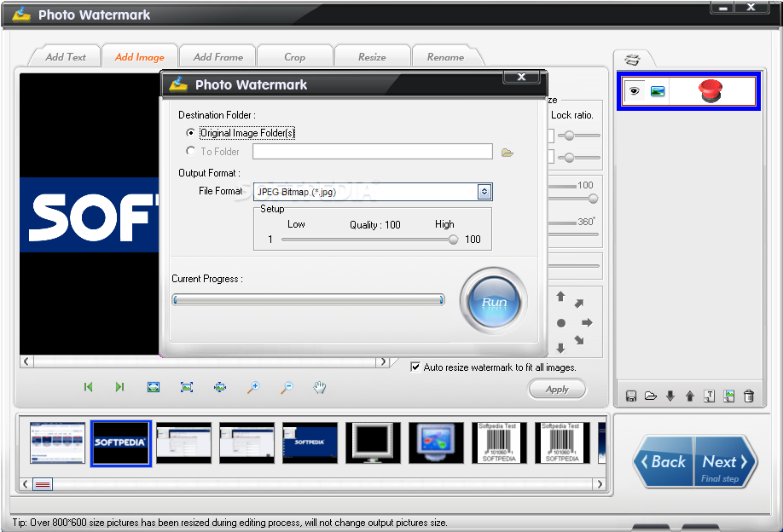This screenshot has height=532, width=783.
Task: Open the File Format dropdown
Action: pyautogui.click(x=484, y=192)
